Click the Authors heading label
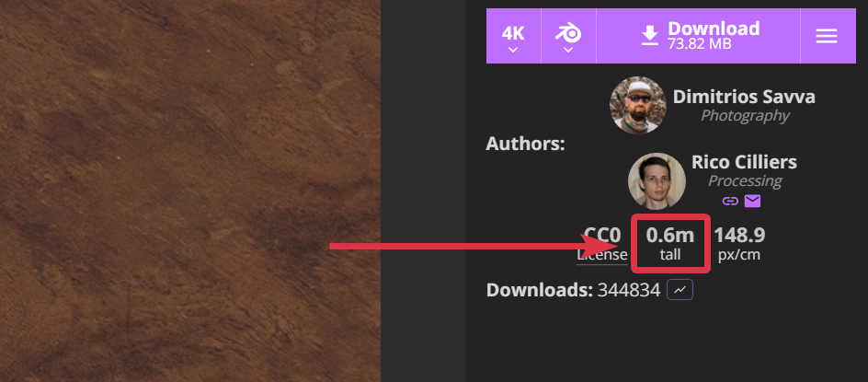 525,144
